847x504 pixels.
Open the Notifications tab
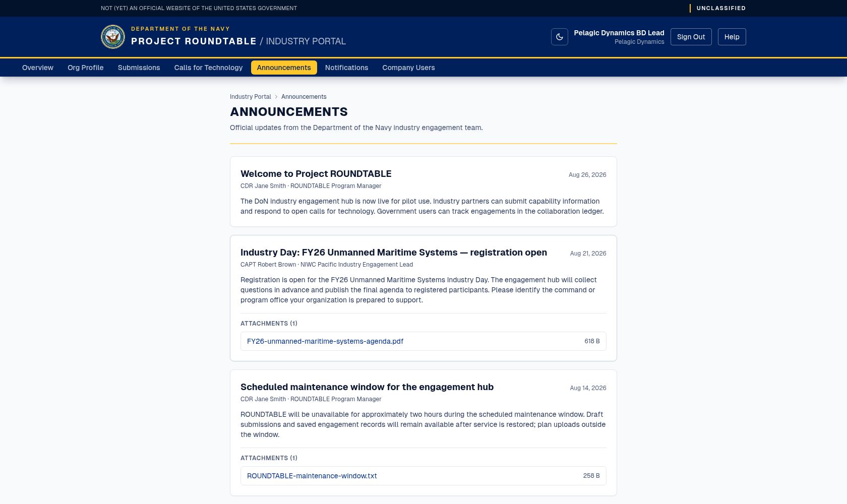click(x=346, y=68)
